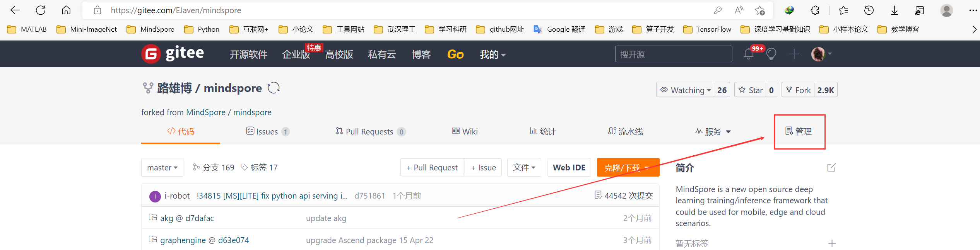980x250 pixels.
Task: Open browser profile avatar
Action: [x=947, y=10]
